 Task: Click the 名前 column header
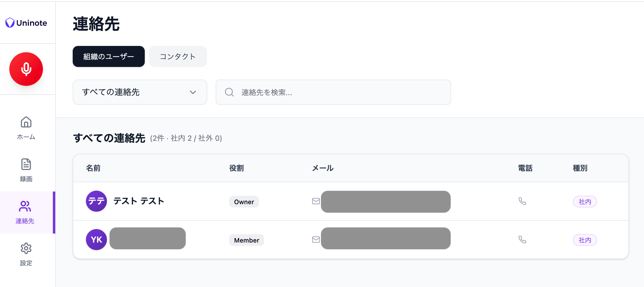click(x=93, y=168)
